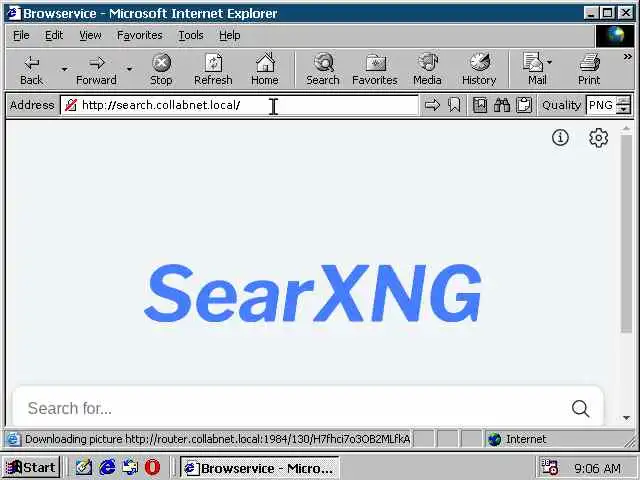The height and width of the screenshot is (480, 640).
Task: Open the bookmarks book icon
Action: pos(480,105)
